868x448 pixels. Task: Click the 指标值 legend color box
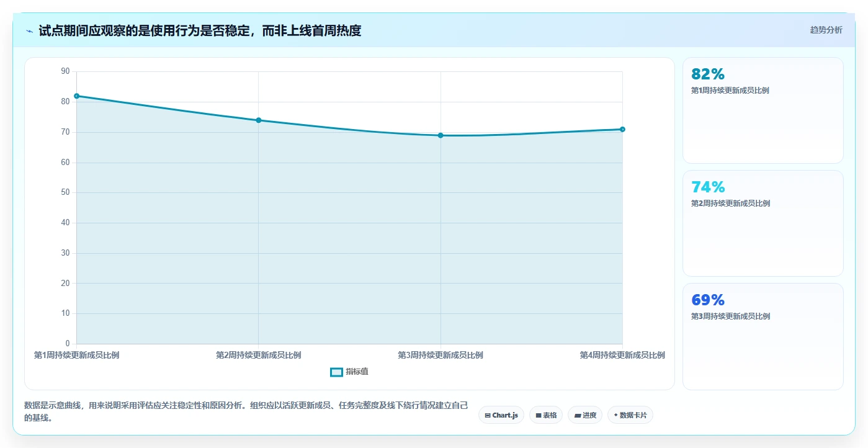click(336, 372)
